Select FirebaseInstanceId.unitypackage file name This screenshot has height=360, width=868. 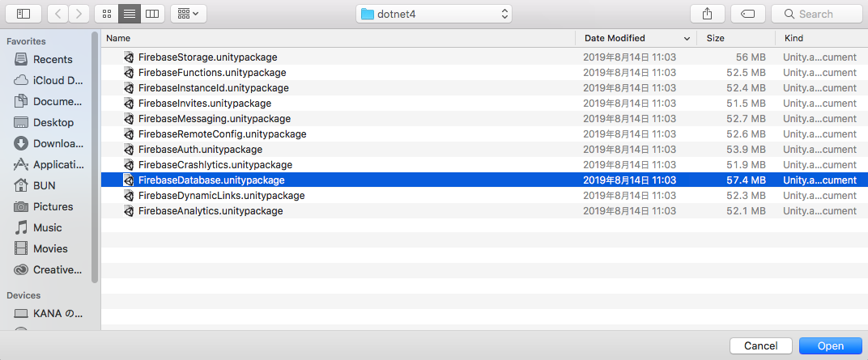[213, 88]
